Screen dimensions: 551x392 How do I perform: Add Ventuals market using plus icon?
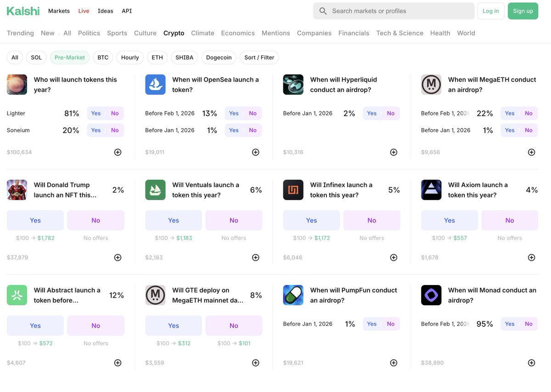[x=256, y=258]
